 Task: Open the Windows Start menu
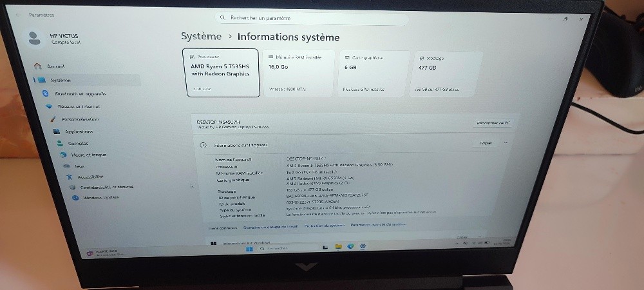pyautogui.click(x=249, y=249)
